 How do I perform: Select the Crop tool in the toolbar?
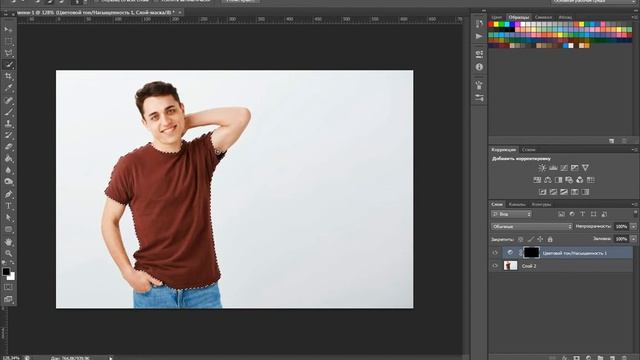point(8,76)
